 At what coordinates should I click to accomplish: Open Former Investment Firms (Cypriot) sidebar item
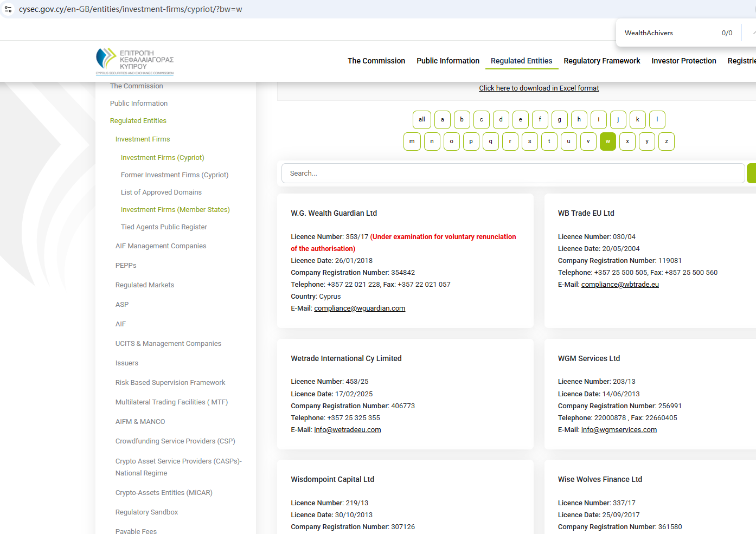tap(174, 175)
